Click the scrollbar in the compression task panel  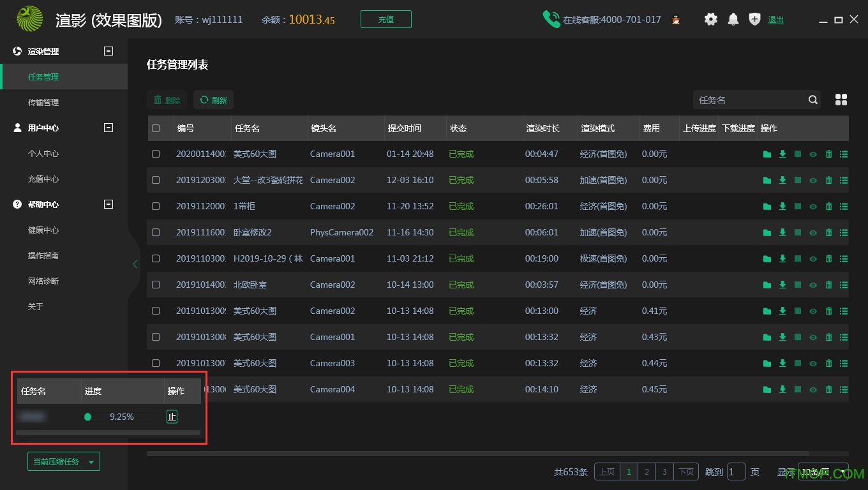click(108, 433)
